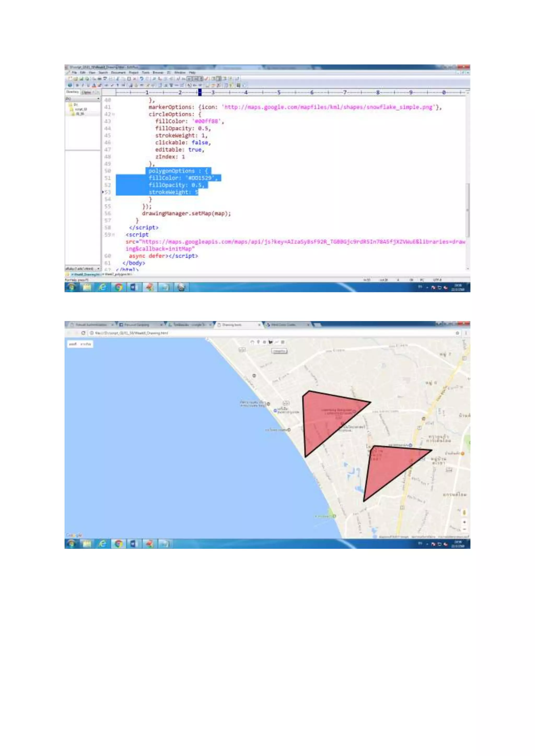
Task: Open the Search menu in EditPlus
Action: [103, 72]
